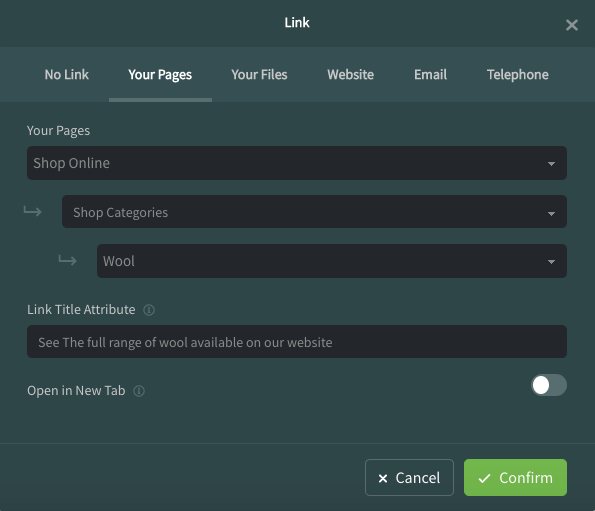Click the Shop Online dropdown arrow icon
Screen dimensions: 595x511
551,164
